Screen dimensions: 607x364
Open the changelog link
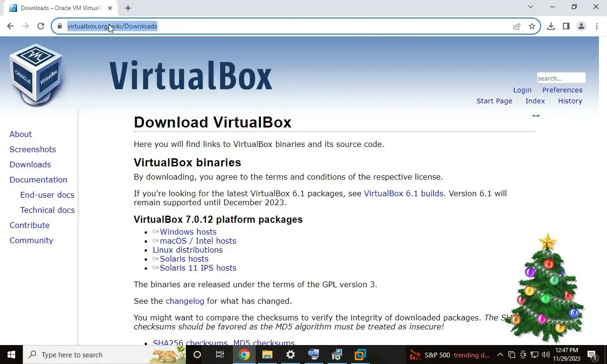[185, 301]
